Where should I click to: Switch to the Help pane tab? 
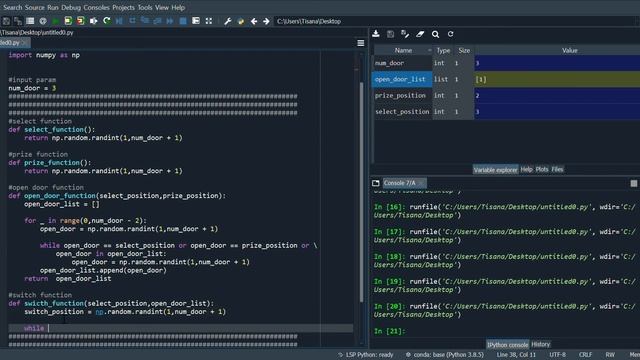(527, 169)
